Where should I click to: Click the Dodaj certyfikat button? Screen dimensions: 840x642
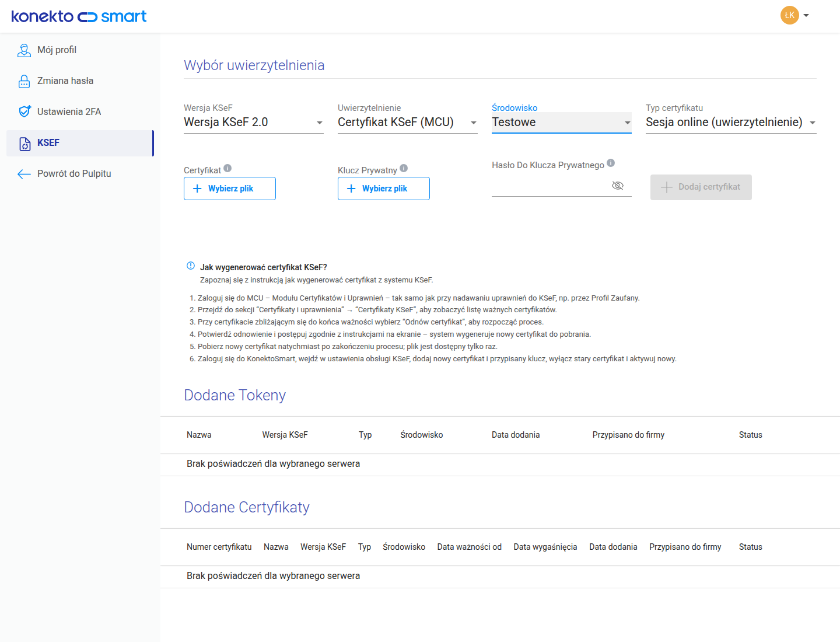click(x=701, y=187)
